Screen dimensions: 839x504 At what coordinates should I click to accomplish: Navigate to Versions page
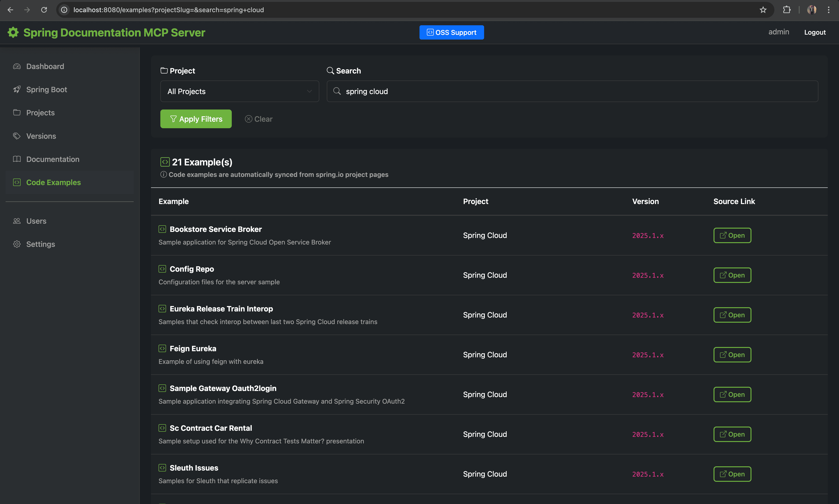41,136
